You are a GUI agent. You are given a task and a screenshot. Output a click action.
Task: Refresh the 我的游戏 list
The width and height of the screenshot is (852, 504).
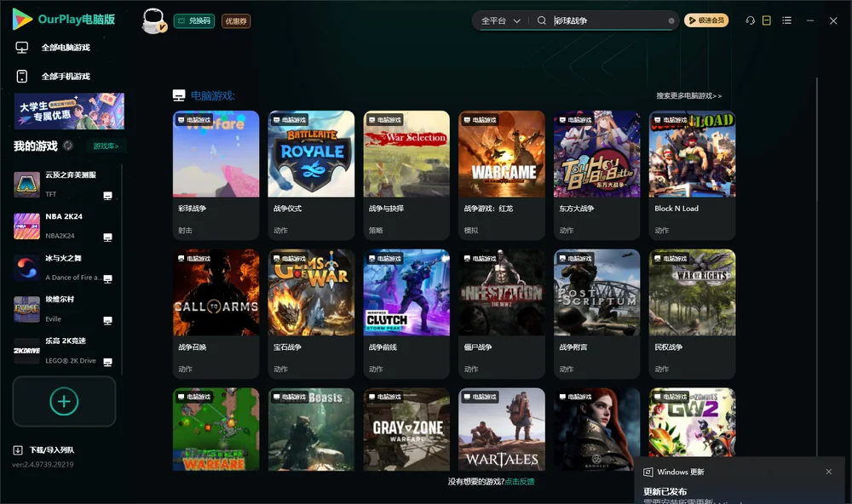pyautogui.click(x=68, y=146)
